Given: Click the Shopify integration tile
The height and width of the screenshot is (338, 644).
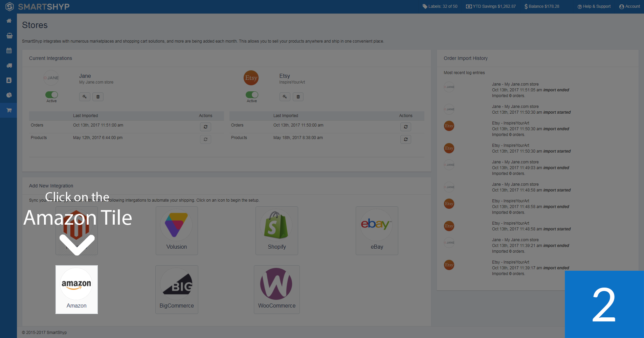Looking at the screenshot, I should coord(277,231).
